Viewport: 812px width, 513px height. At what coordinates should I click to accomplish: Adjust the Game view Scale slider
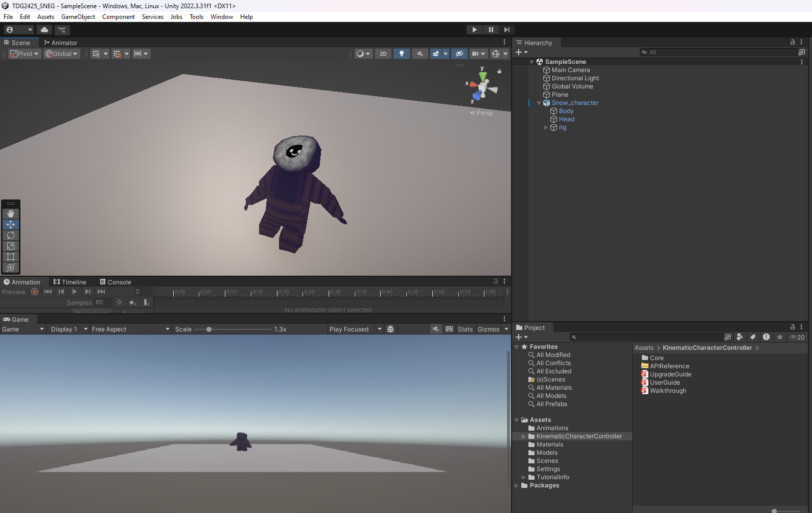point(209,329)
